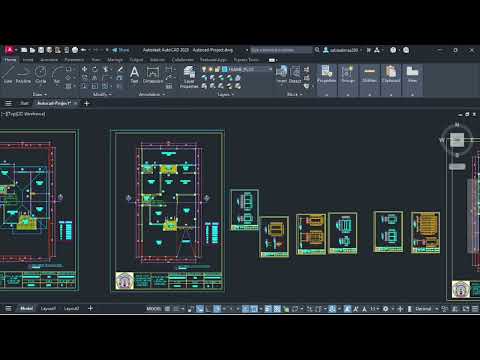This screenshot has height=360, width=480.
Task: Toggle object snap tracking in status bar
Action: coord(245,309)
